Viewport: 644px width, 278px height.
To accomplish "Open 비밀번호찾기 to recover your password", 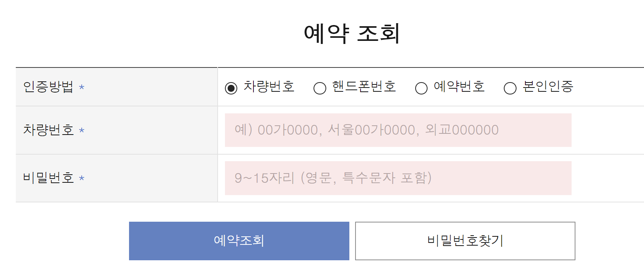I will click(465, 241).
